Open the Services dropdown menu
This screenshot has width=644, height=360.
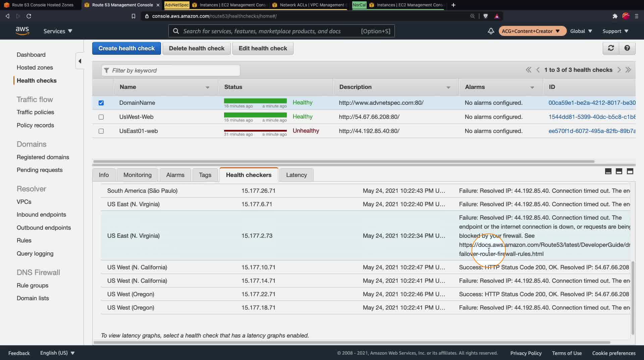coord(58,31)
